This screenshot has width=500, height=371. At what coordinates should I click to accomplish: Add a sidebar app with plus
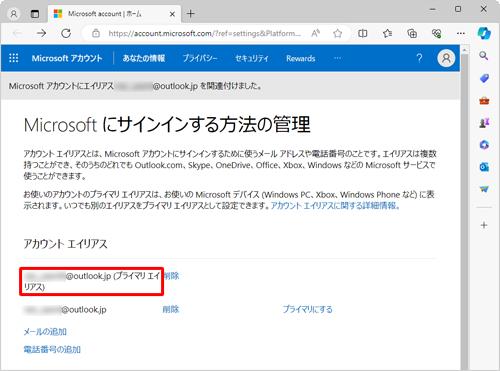[484, 225]
